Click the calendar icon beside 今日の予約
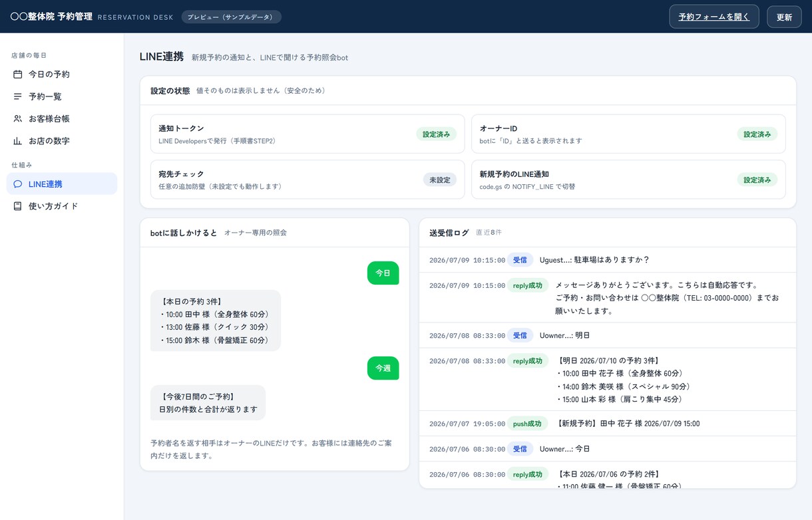 coord(18,74)
